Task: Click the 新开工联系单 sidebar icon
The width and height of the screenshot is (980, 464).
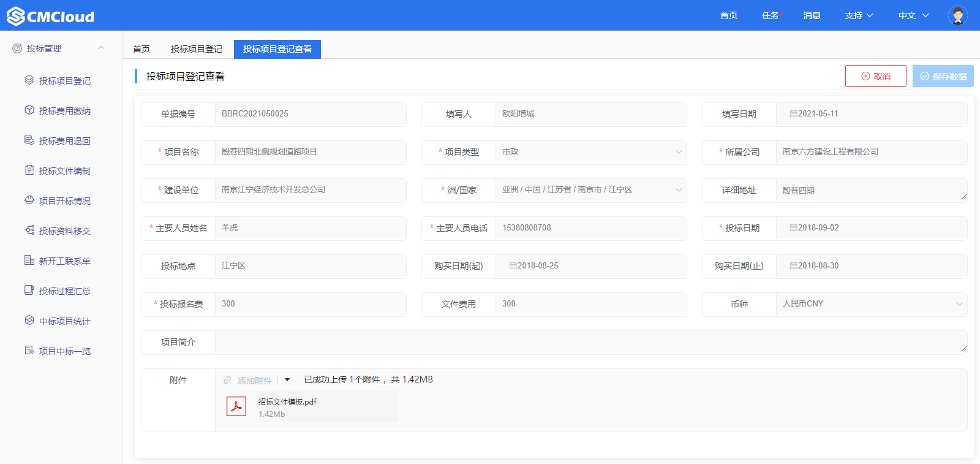Action: pos(29,261)
